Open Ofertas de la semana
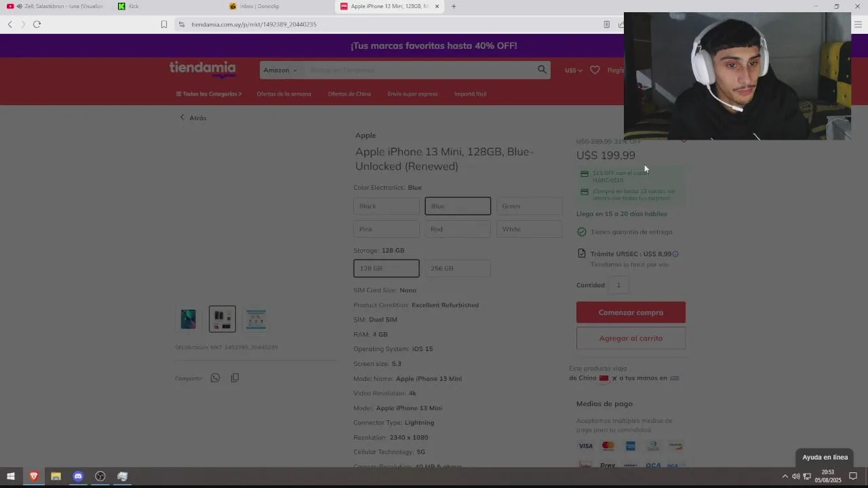868x488 pixels. click(283, 94)
